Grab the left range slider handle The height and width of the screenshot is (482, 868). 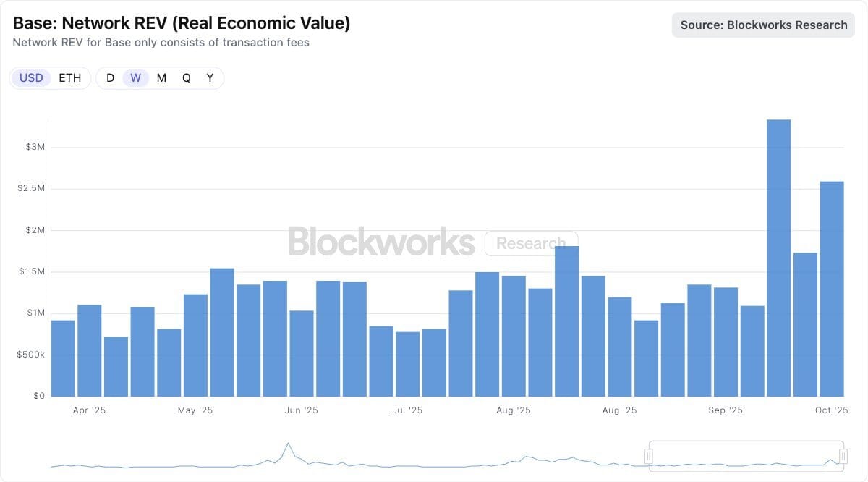pyautogui.click(x=649, y=456)
